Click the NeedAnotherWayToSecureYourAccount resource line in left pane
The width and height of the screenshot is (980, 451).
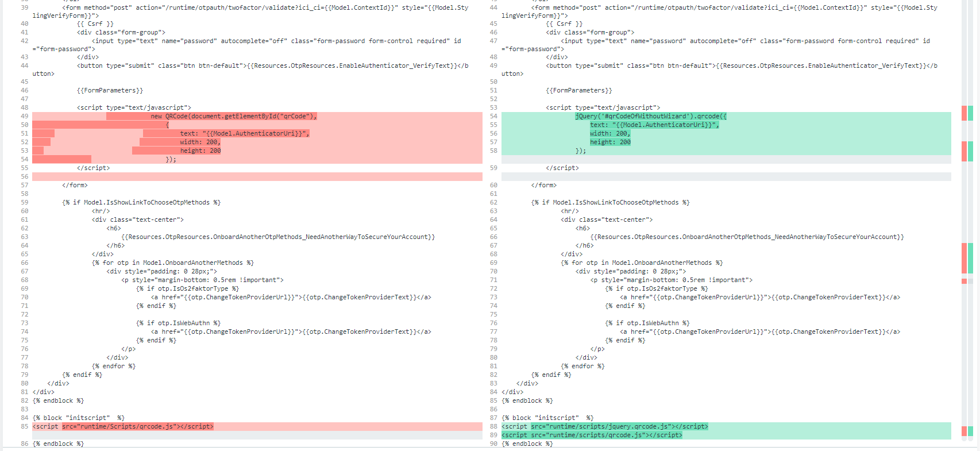(278, 237)
